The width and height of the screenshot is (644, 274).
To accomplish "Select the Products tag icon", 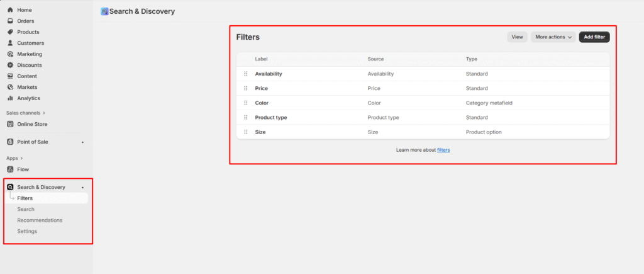I will (10, 32).
